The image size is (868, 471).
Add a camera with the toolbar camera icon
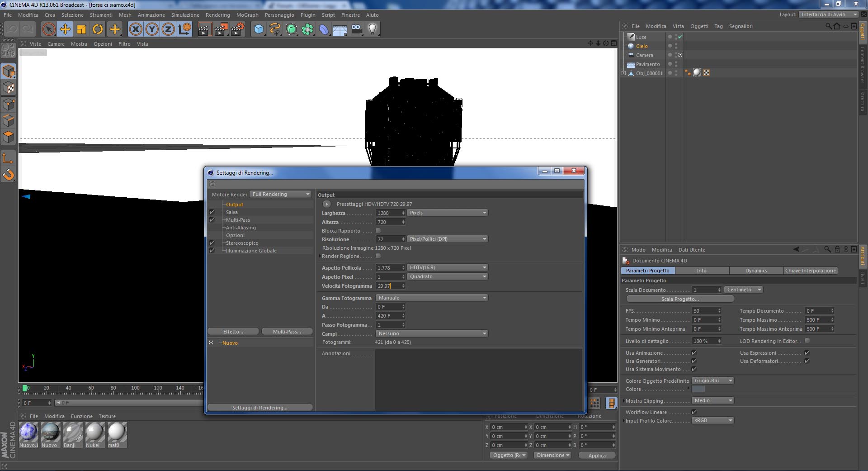click(356, 29)
